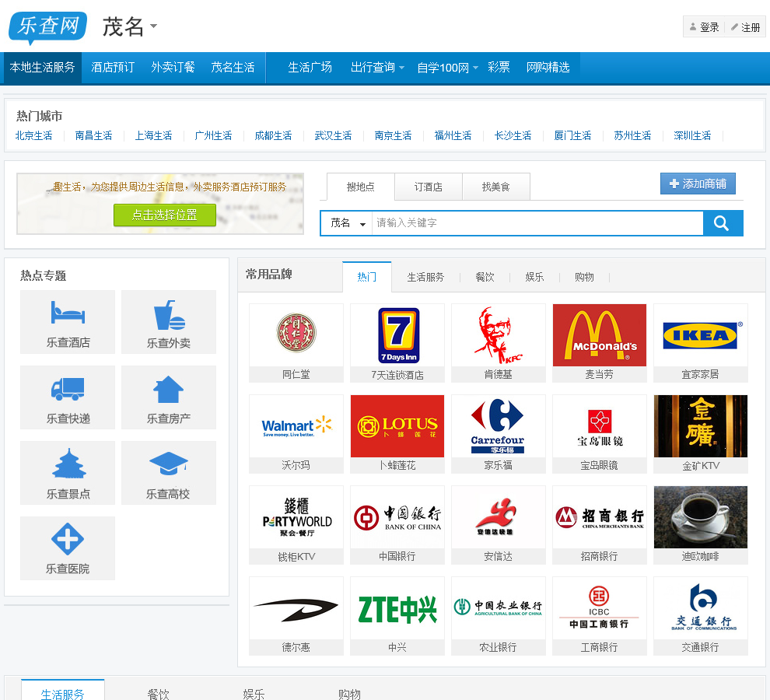
Task: Select the 农业银行 logo
Action: click(499, 608)
